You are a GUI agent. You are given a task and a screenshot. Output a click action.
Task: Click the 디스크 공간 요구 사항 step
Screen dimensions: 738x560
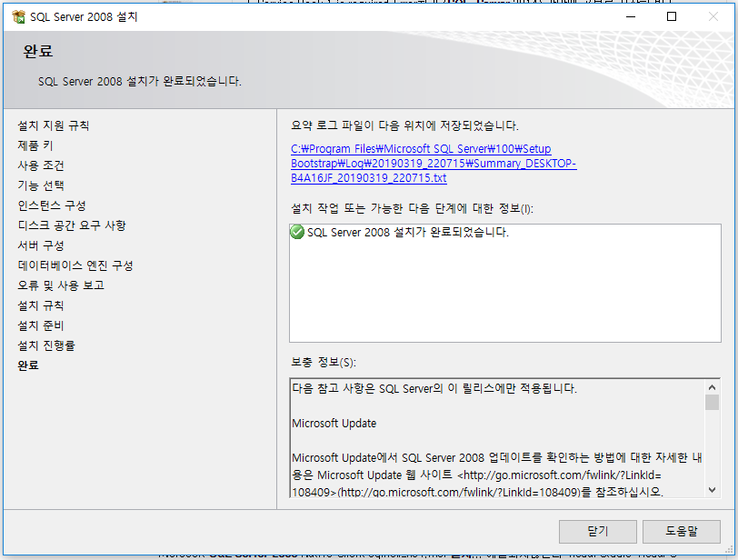(72, 225)
